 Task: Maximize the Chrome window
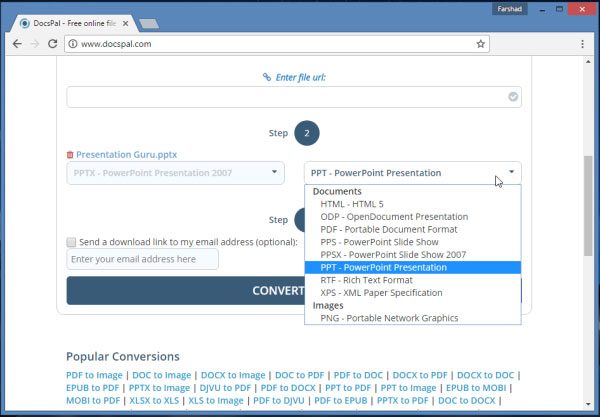[x=559, y=9]
